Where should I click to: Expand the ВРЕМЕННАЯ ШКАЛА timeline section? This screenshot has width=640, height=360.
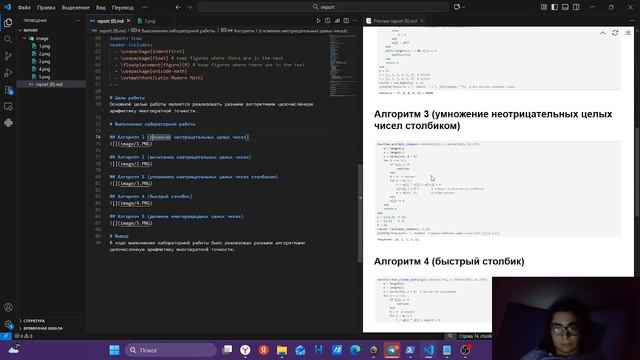[x=42, y=328]
